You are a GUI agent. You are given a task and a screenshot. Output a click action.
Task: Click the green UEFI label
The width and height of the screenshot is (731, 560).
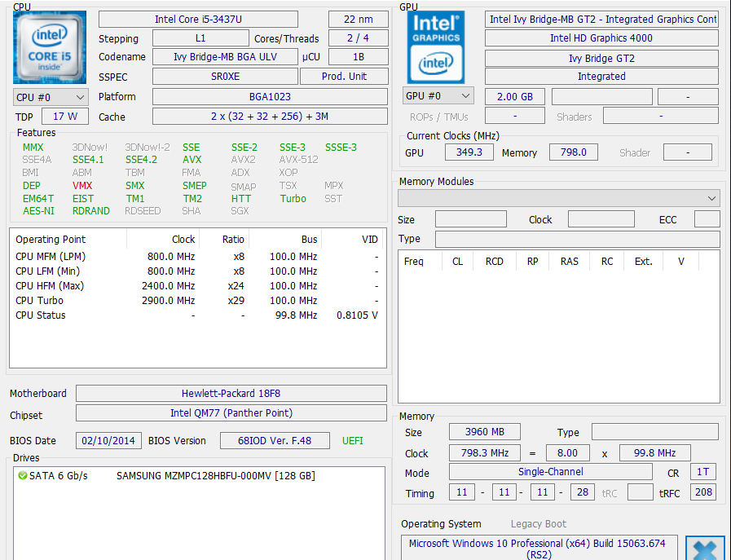[352, 441]
